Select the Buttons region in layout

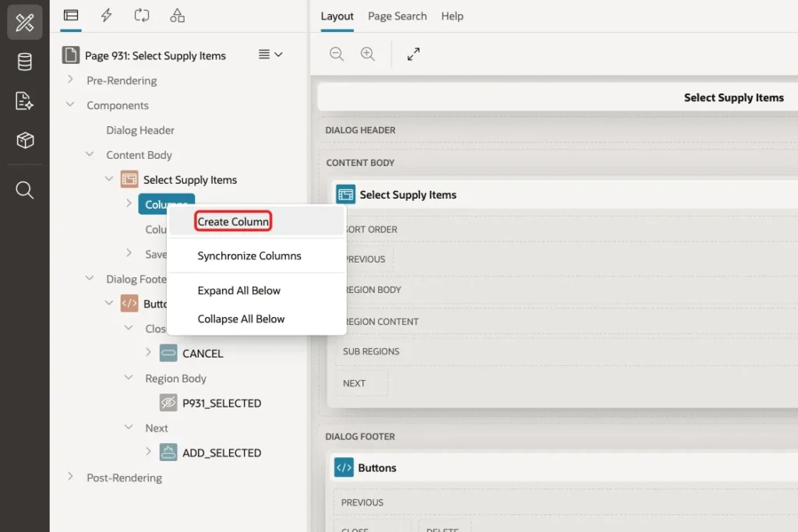point(377,468)
